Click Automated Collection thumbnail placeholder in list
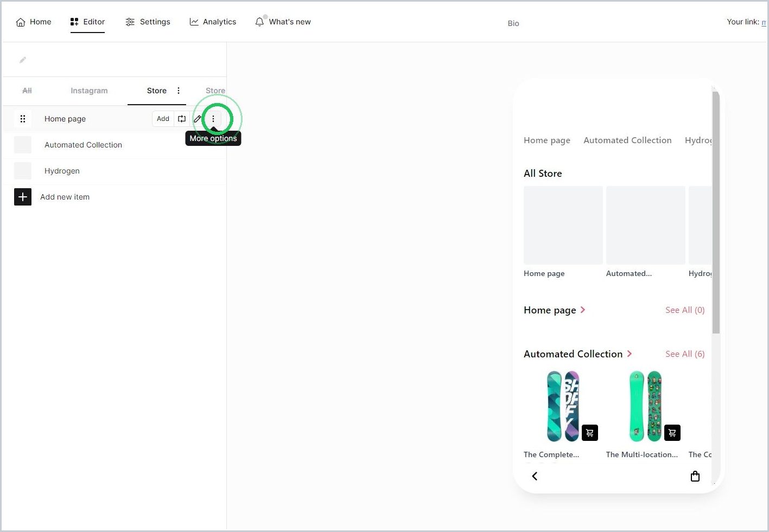Image resolution: width=769 pixels, height=532 pixels. [23, 145]
